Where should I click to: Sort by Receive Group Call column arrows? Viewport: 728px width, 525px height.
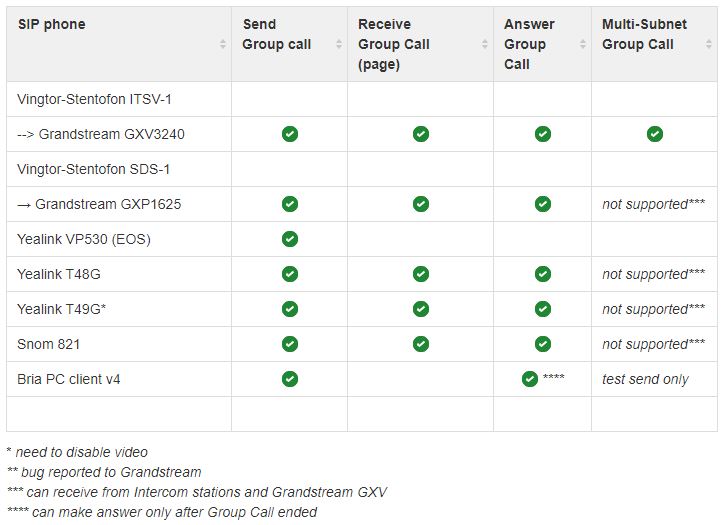[485, 44]
